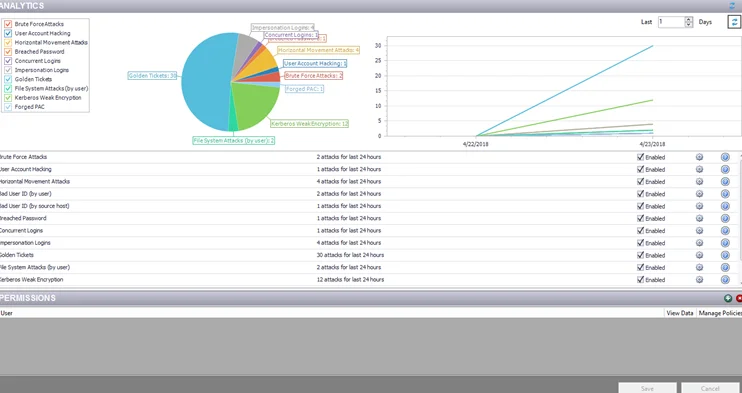
Task: Click the Last Days stepper arrows
Action: [x=689, y=22]
